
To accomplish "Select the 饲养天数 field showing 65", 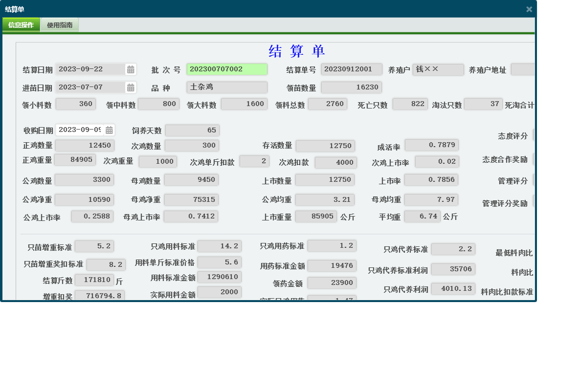I will 192,130.
